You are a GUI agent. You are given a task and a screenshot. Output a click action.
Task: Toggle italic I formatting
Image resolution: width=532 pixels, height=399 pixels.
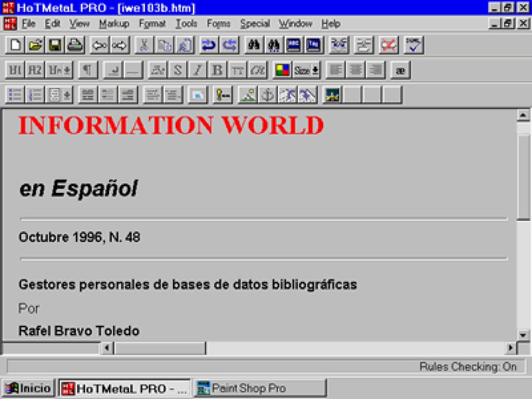198,70
